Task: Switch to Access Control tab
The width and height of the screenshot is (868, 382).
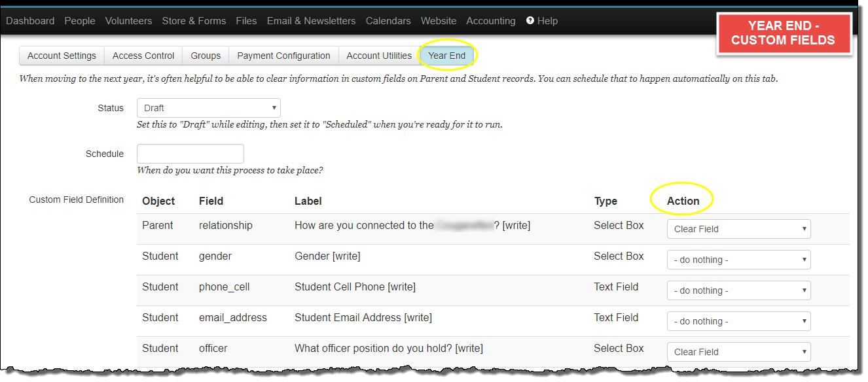Action: [x=143, y=56]
